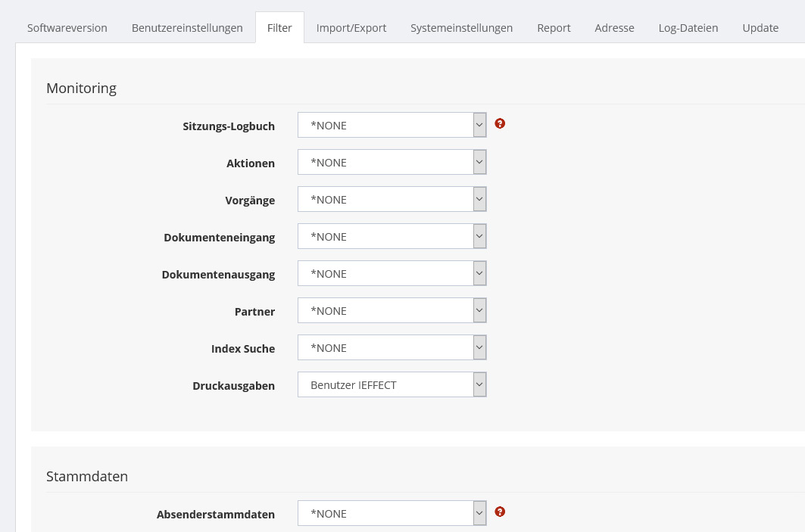
Task: View the Log-Dateien tab
Action: tap(688, 28)
